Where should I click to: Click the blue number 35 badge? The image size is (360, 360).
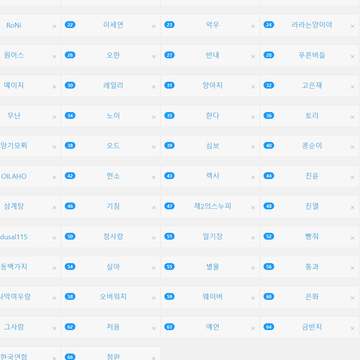point(169,115)
